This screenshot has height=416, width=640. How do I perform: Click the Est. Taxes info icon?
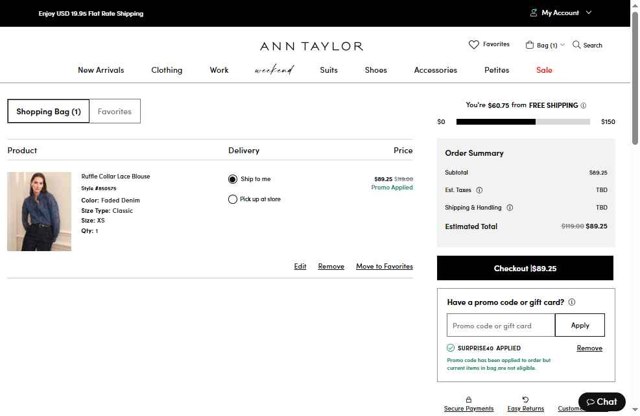click(479, 190)
